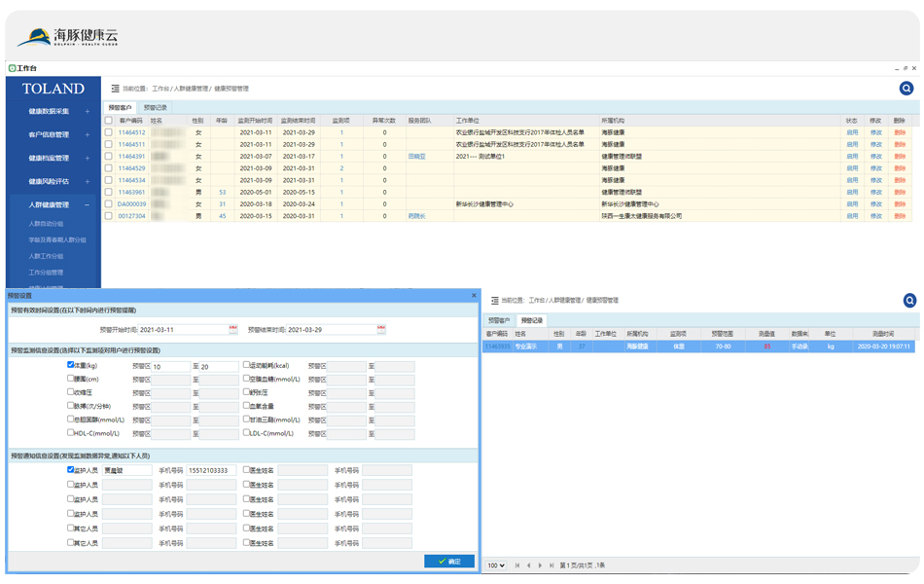The height and width of the screenshot is (584, 924).
Task: Check the 体重(kg) monitoring checkbox
Action: pyautogui.click(x=71, y=365)
